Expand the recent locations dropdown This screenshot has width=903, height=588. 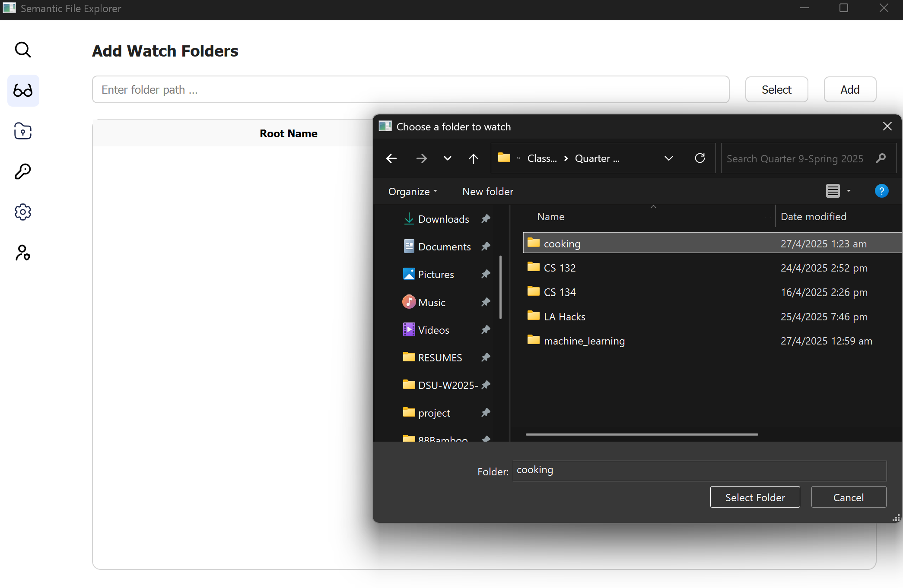(x=447, y=158)
